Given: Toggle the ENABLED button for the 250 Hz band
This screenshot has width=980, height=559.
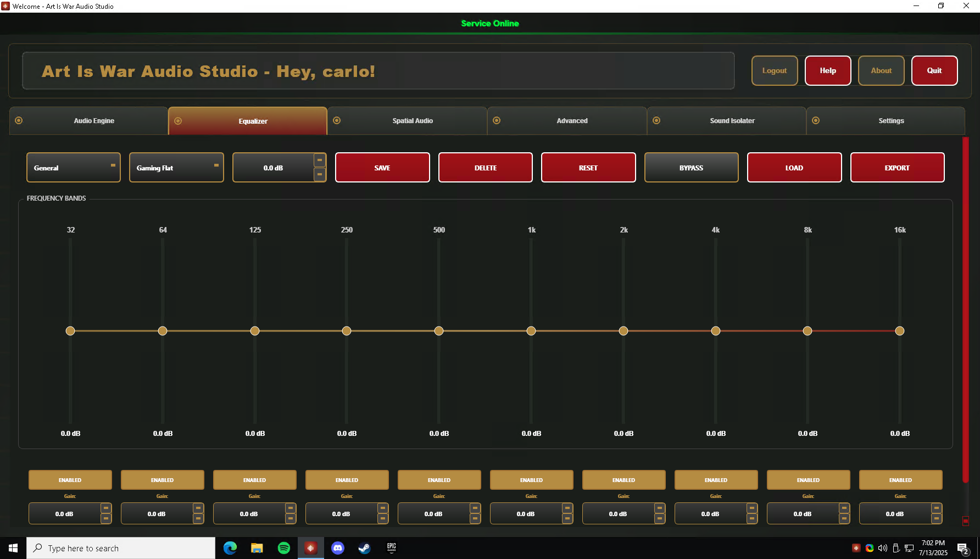Looking at the screenshot, I should pos(347,480).
